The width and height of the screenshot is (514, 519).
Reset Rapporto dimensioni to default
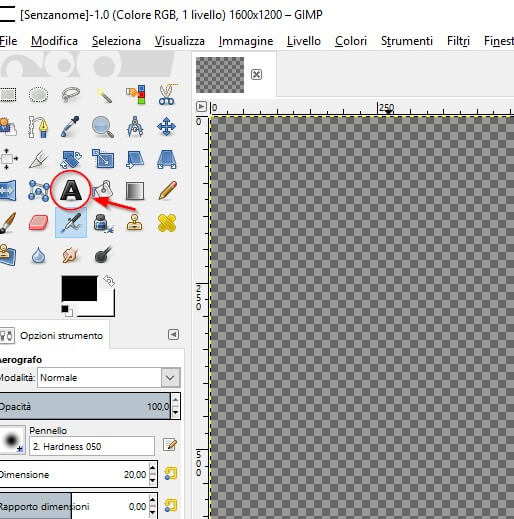coord(171,506)
